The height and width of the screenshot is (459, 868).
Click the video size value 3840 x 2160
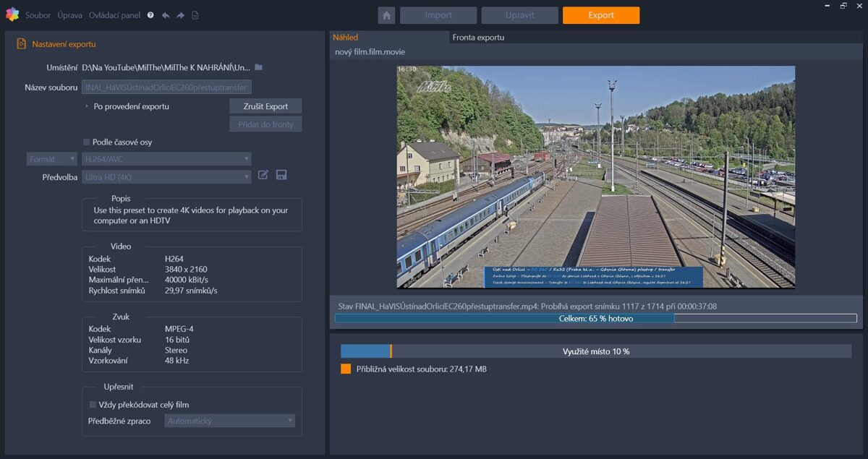point(186,270)
